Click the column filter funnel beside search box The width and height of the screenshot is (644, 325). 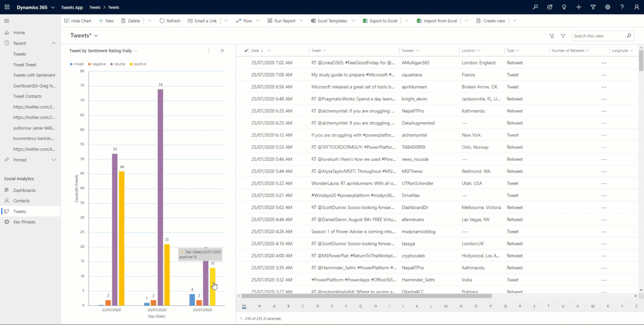point(563,36)
